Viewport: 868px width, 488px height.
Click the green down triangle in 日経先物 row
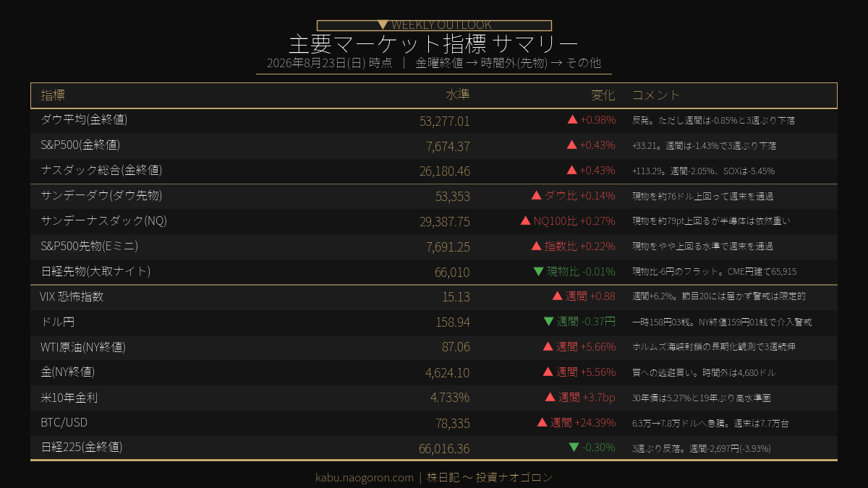[x=538, y=272]
